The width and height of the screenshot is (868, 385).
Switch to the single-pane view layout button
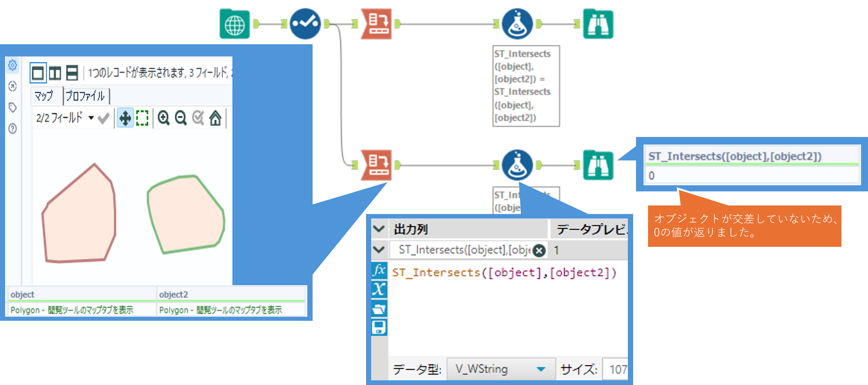pos(38,73)
